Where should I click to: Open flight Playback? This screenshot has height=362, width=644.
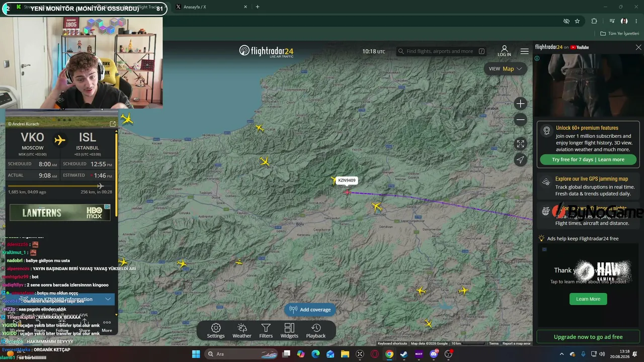316,331
